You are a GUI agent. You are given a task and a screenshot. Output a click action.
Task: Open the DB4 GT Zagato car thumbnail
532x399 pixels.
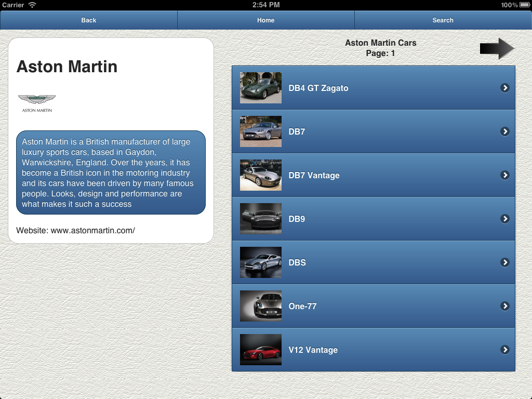click(261, 88)
